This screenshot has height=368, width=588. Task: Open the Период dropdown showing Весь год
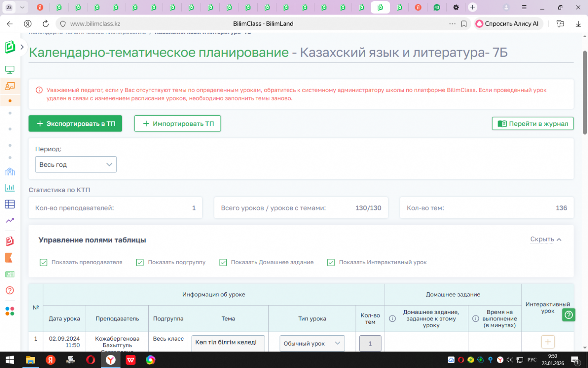[x=76, y=165]
